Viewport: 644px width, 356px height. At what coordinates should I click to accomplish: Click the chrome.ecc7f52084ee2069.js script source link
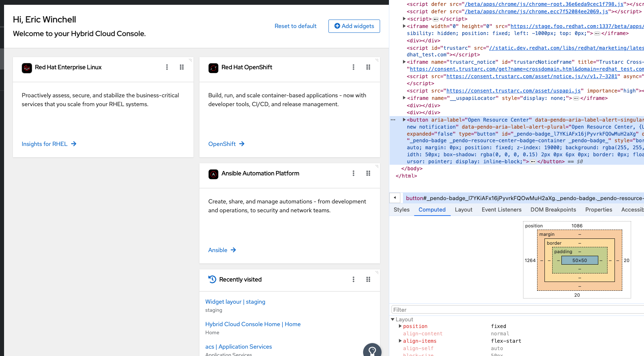(x=536, y=11)
